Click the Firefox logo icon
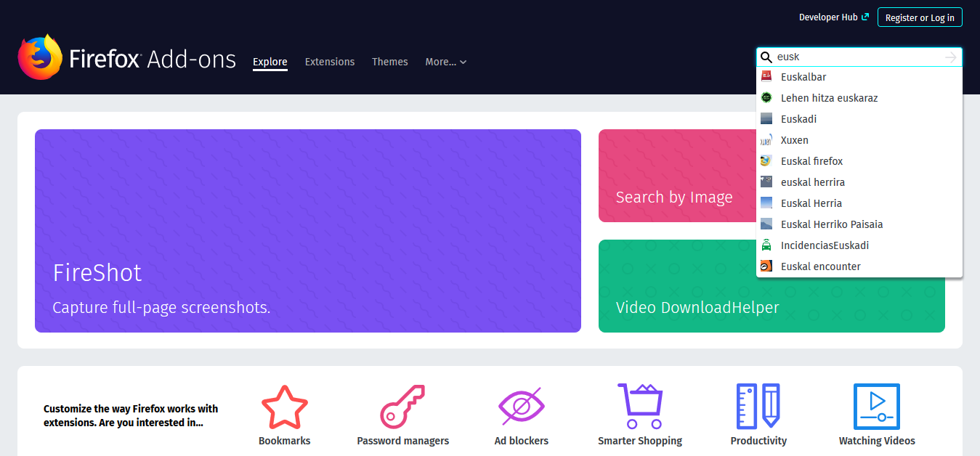Screen dimensions: 980x456 (40, 57)
